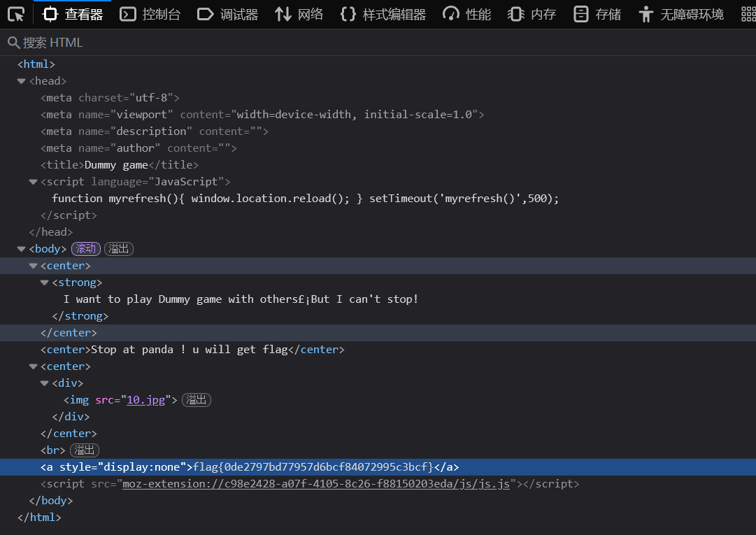
Task: Open the 样式编辑器 Style Editor tab
Action: (383, 15)
